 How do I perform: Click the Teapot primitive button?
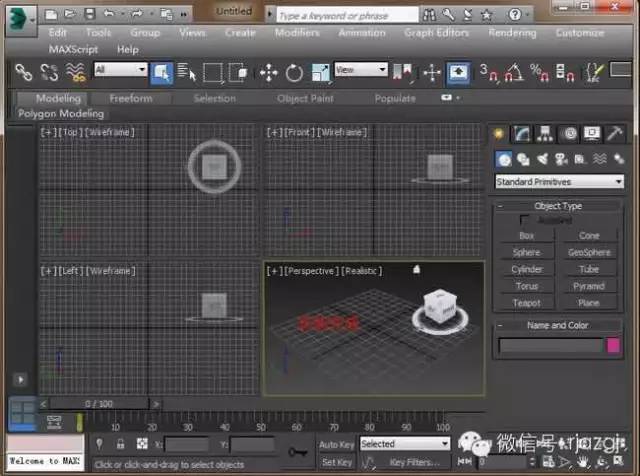click(526, 303)
